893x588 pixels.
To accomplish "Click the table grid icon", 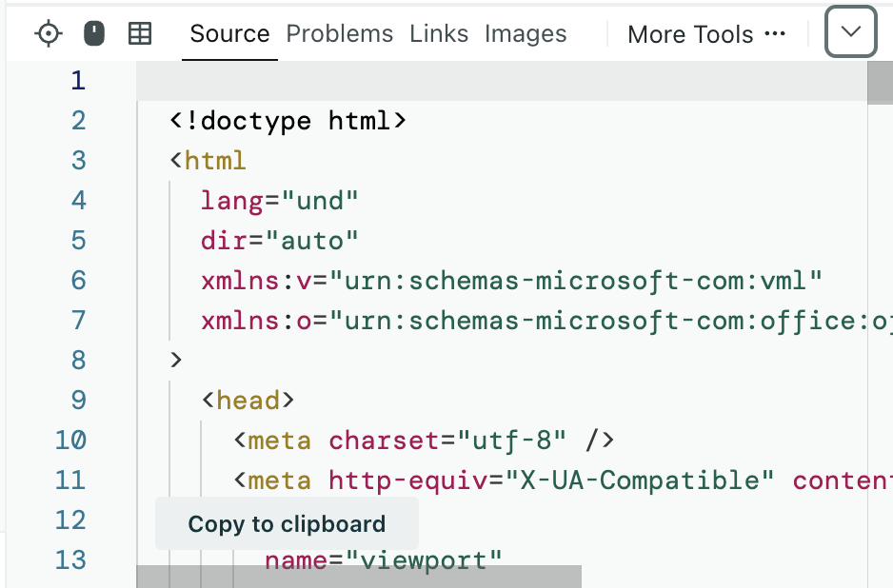I will pos(140,34).
